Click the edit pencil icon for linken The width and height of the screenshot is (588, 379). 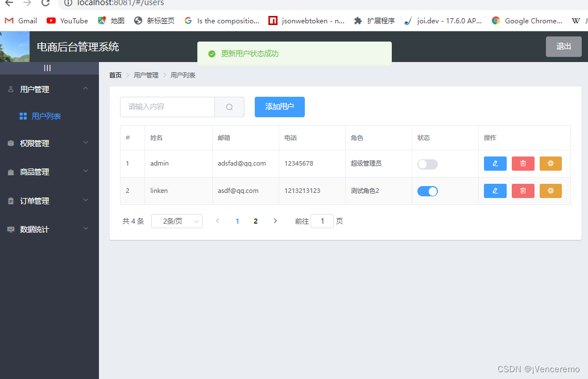pyautogui.click(x=495, y=191)
